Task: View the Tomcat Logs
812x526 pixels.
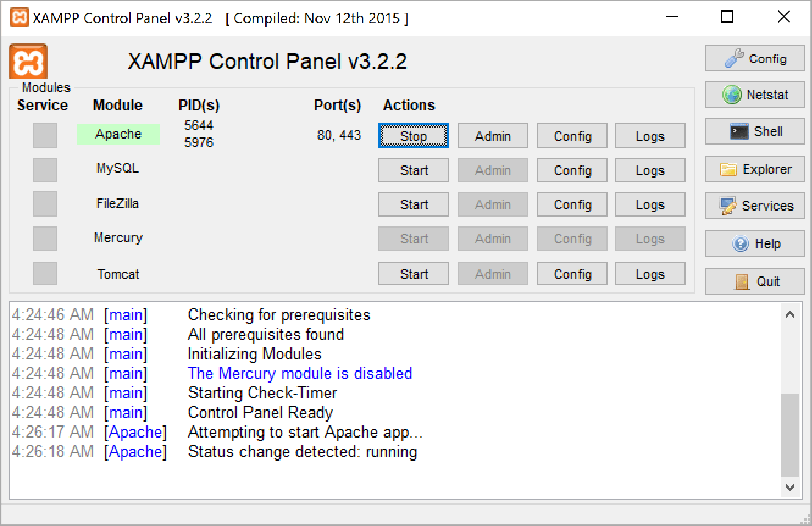Action: [650, 274]
